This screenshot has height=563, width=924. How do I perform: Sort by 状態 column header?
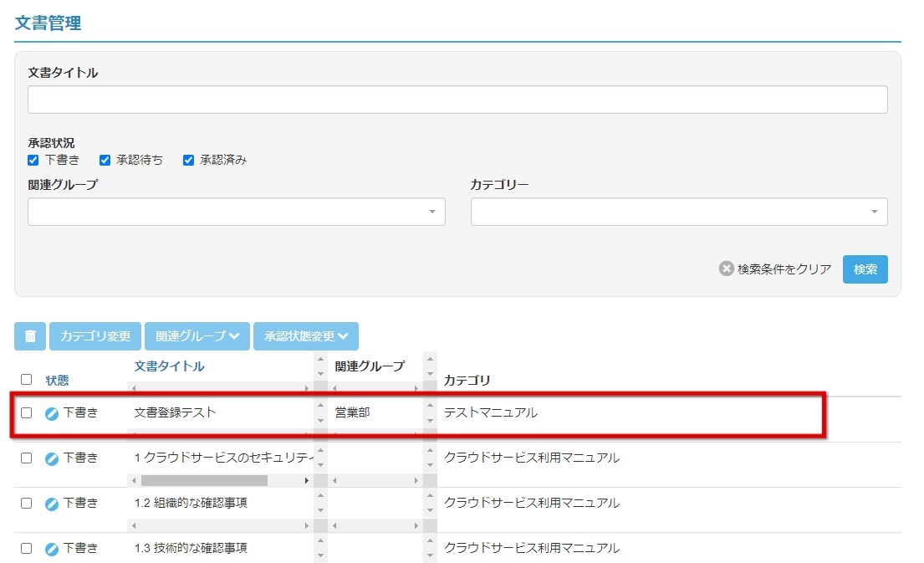[x=57, y=381]
